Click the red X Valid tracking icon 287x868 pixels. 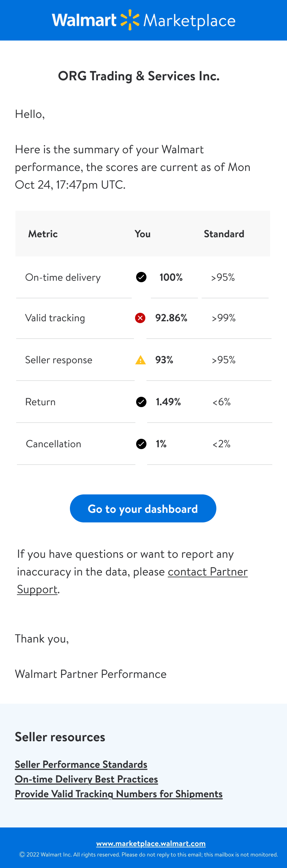140,318
